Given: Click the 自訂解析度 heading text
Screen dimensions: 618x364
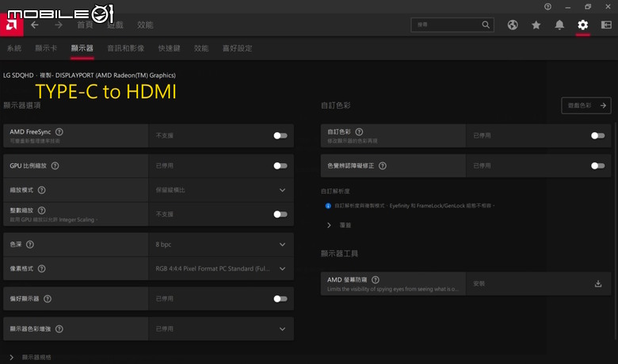Looking at the screenshot, I should coord(335,191).
